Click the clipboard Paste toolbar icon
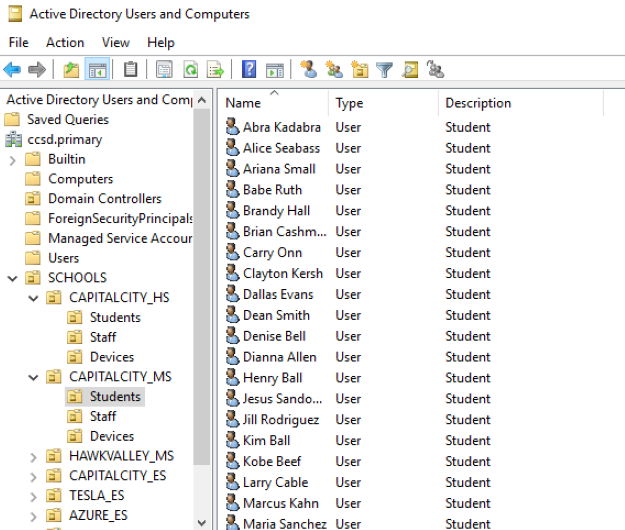 click(x=130, y=70)
